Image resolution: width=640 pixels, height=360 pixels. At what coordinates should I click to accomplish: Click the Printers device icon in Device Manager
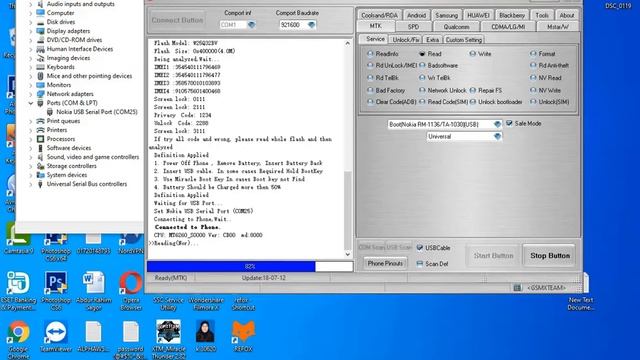(x=40, y=130)
